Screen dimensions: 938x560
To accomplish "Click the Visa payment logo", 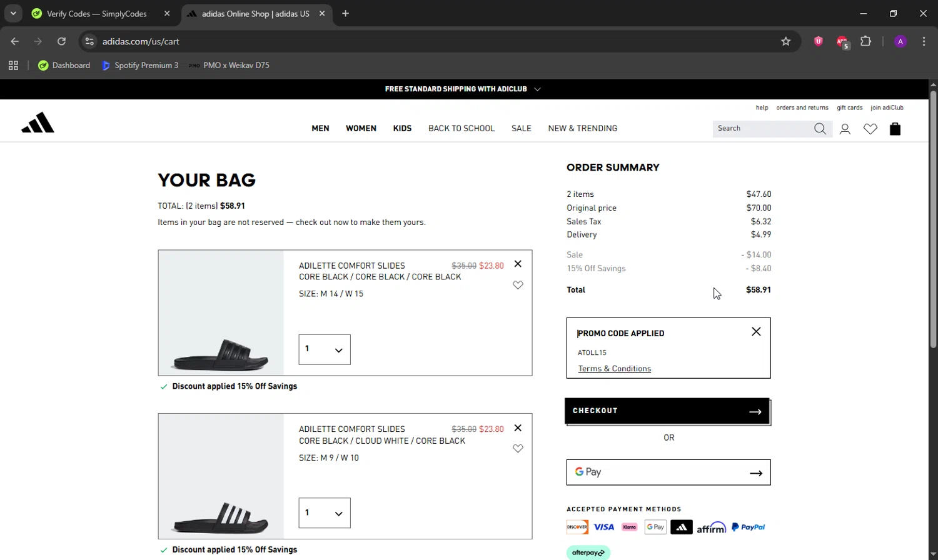I will tap(603, 527).
